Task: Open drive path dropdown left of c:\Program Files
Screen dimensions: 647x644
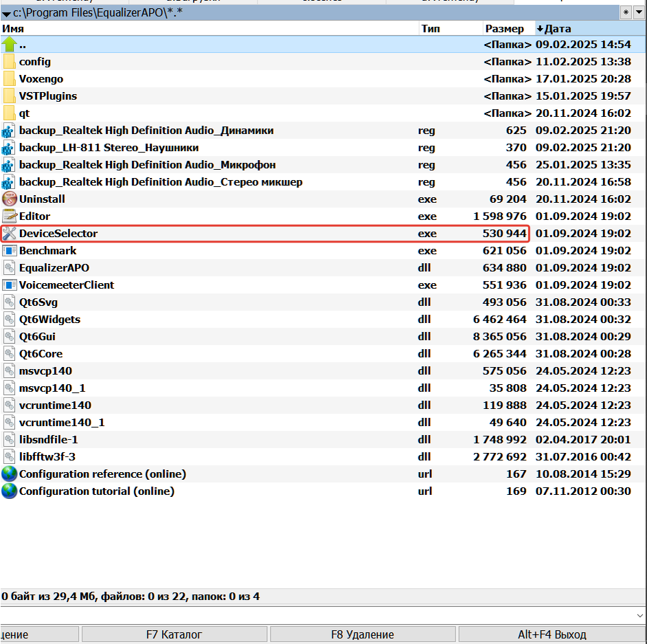Action: [5, 14]
